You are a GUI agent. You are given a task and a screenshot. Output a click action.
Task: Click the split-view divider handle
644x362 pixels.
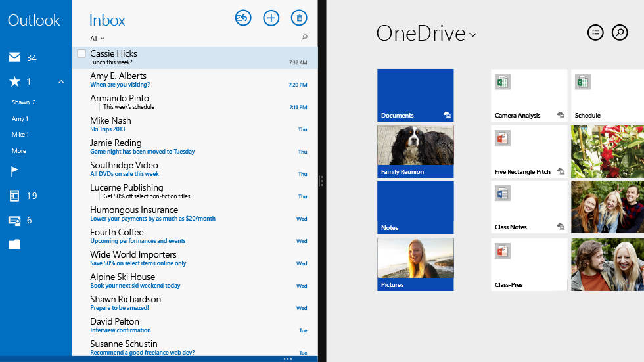tap(321, 181)
